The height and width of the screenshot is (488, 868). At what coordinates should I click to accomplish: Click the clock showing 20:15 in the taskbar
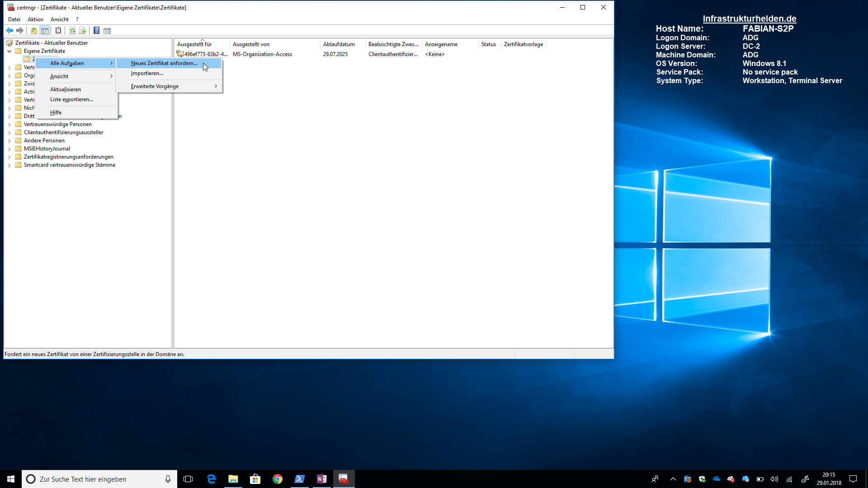[829, 479]
